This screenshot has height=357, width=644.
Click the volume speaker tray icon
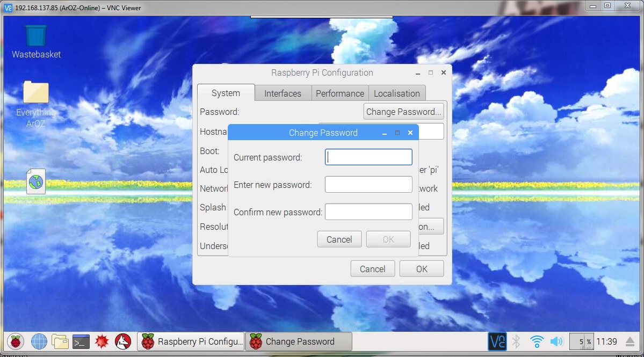click(x=557, y=341)
